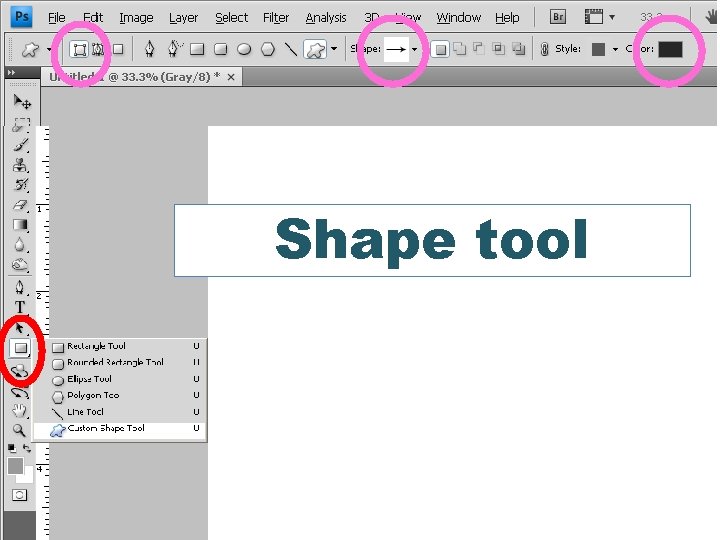Select the Eraser tool
The height and width of the screenshot is (540, 720).
tap(20, 205)
